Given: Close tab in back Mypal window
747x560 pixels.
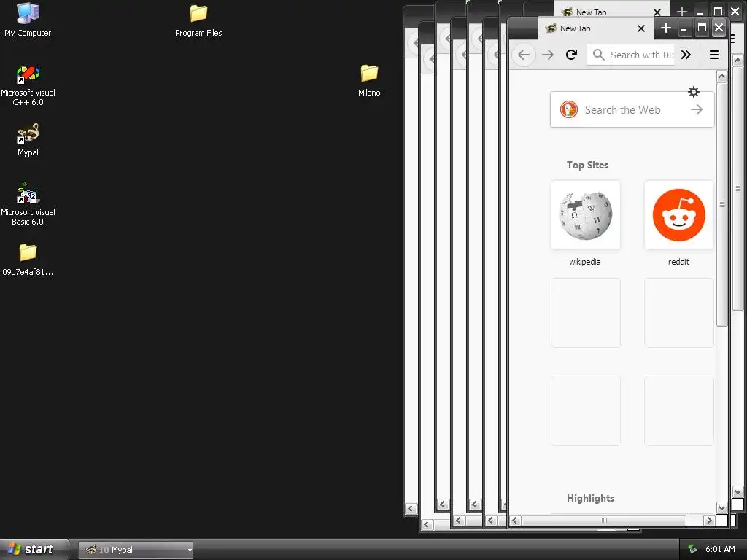Looking at the screenshot, I should tap(657, 12).
